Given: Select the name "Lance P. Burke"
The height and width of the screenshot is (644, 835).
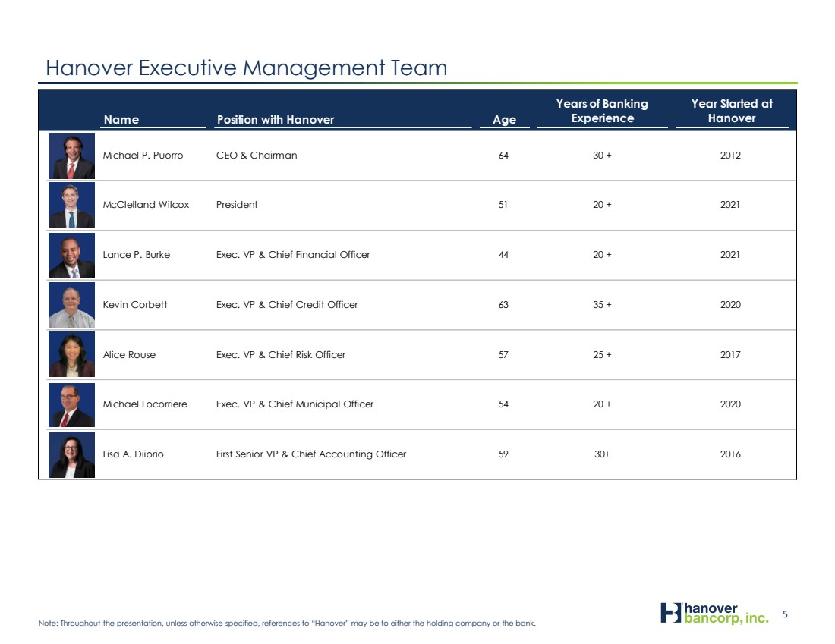Looking at the screenshot, I should pyautogui.click(x=137, y=255).
